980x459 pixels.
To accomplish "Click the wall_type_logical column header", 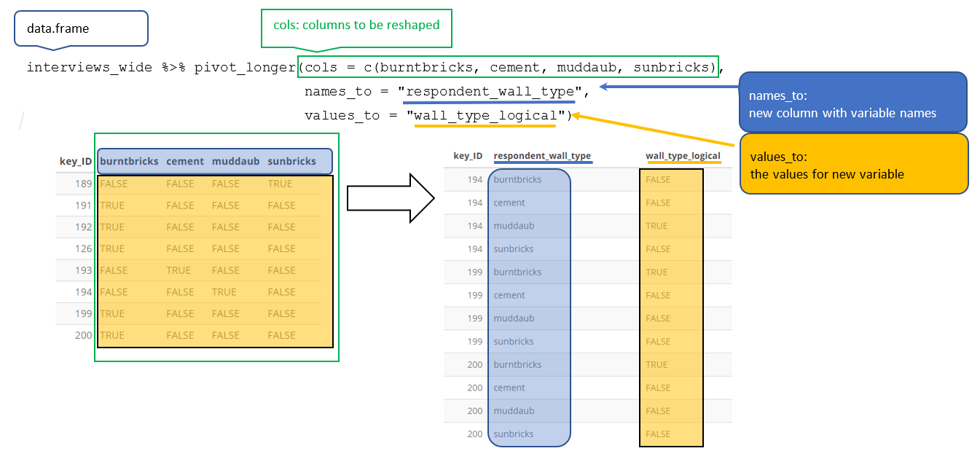I will click(683, 156).
